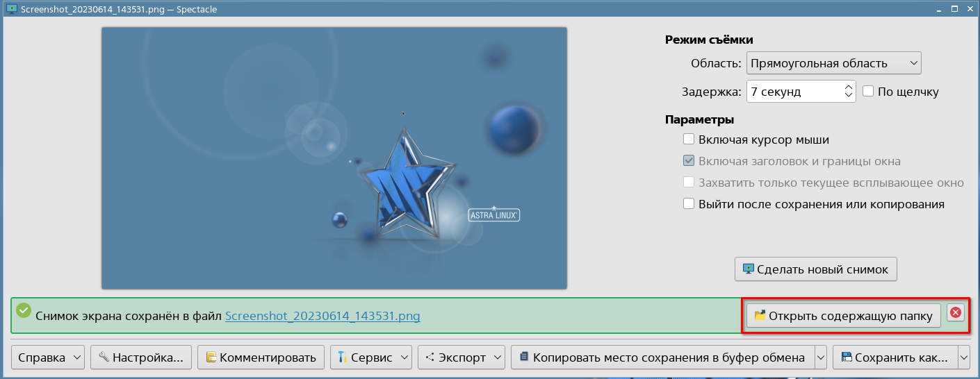Click the wrench icon on Настройка
Viewport: 980px width, 379px height.
pos(104,357)
